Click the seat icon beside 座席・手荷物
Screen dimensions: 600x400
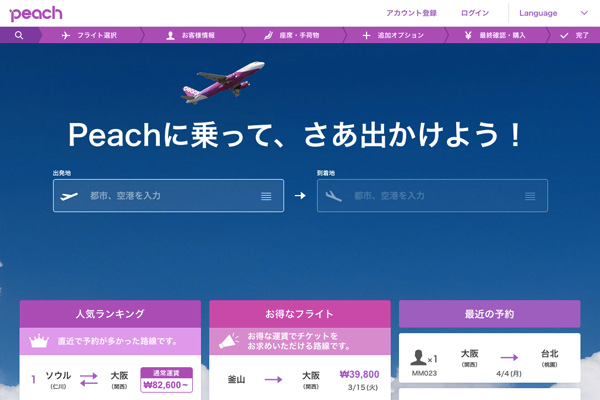tap(269, 36)
